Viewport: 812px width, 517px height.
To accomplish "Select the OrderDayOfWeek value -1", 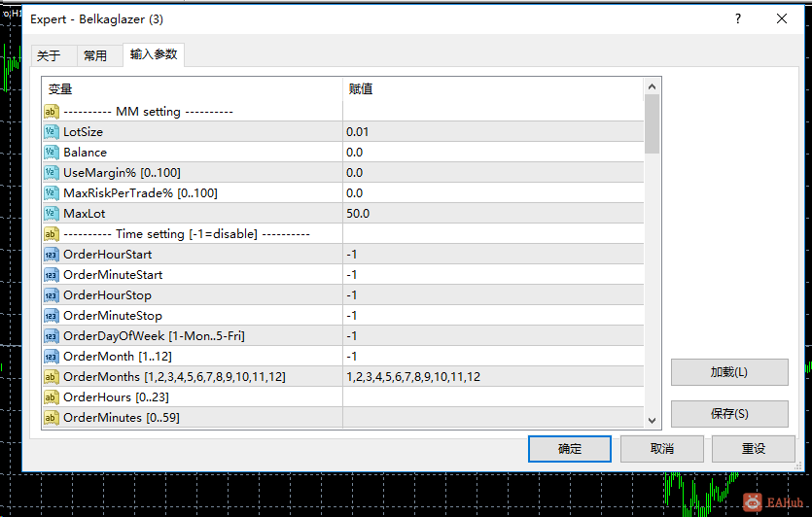I will pyautogui.click(x=352, y=336).
